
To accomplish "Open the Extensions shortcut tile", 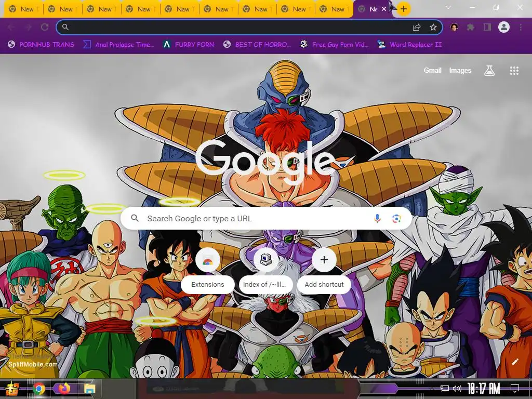I will (x=208, y=271).
